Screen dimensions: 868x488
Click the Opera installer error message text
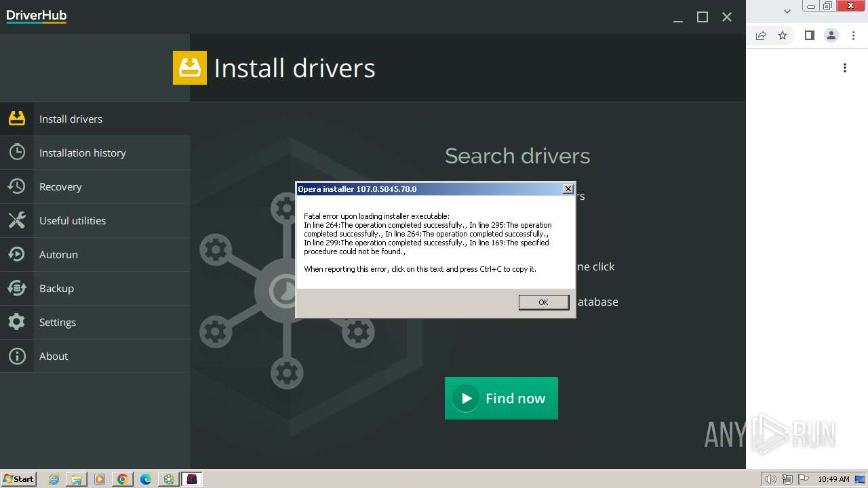(428, 234)
